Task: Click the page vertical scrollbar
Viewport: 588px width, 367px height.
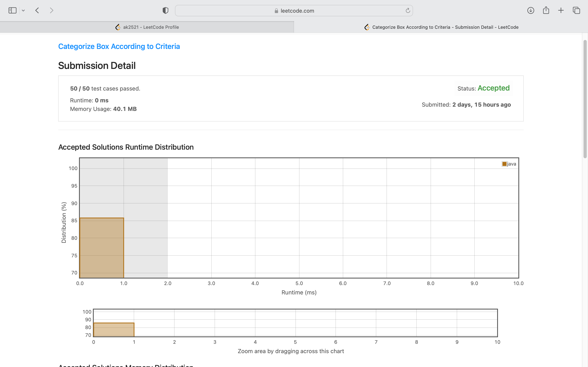Action: 585,99
